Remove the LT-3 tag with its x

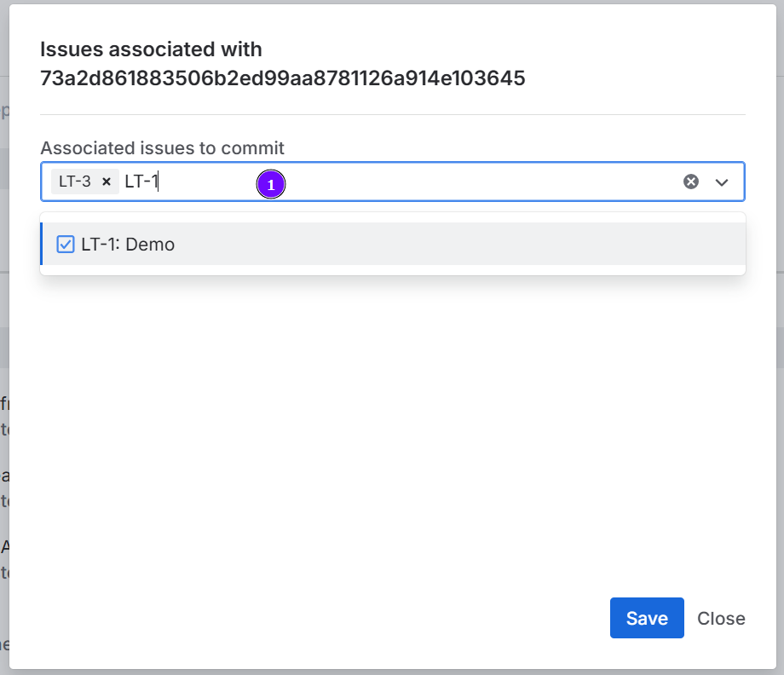(x=107, y=182)
